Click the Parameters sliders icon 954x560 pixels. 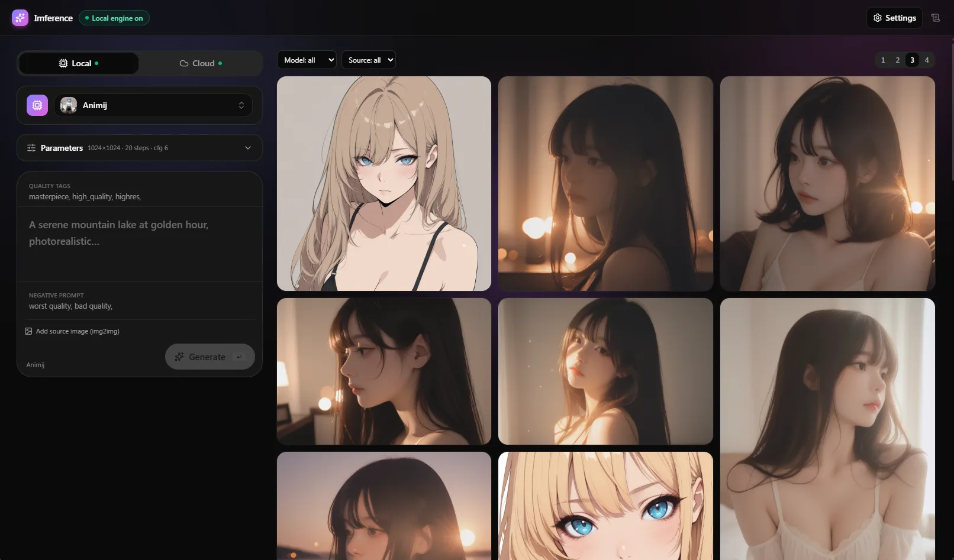coord(31,148)
